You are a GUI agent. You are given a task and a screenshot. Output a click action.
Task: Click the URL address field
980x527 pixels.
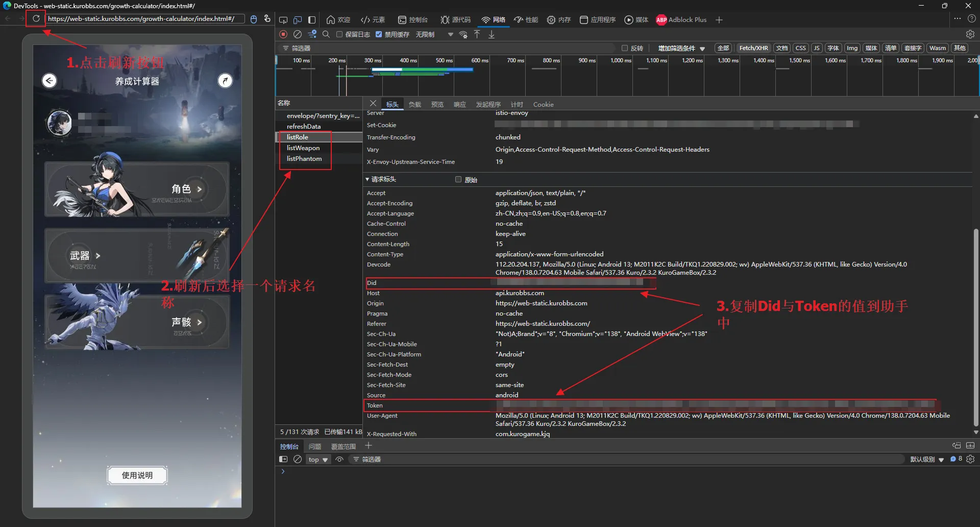point(144,19)
